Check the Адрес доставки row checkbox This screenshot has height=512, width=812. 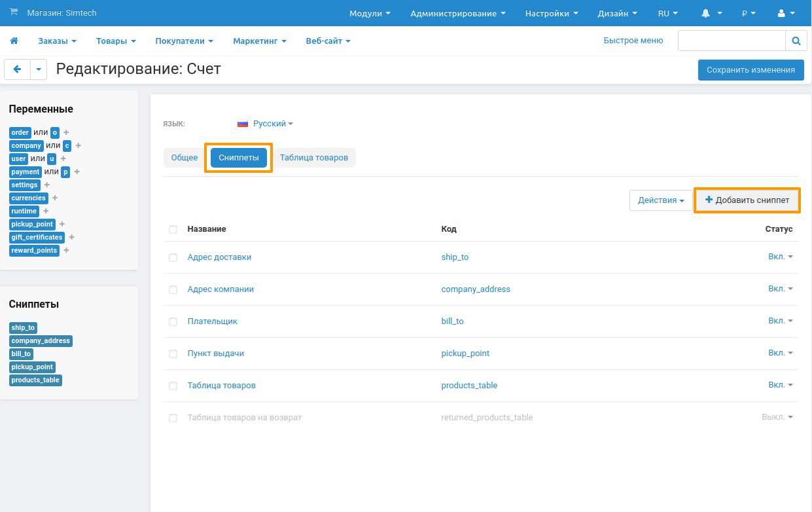[173, 258]
